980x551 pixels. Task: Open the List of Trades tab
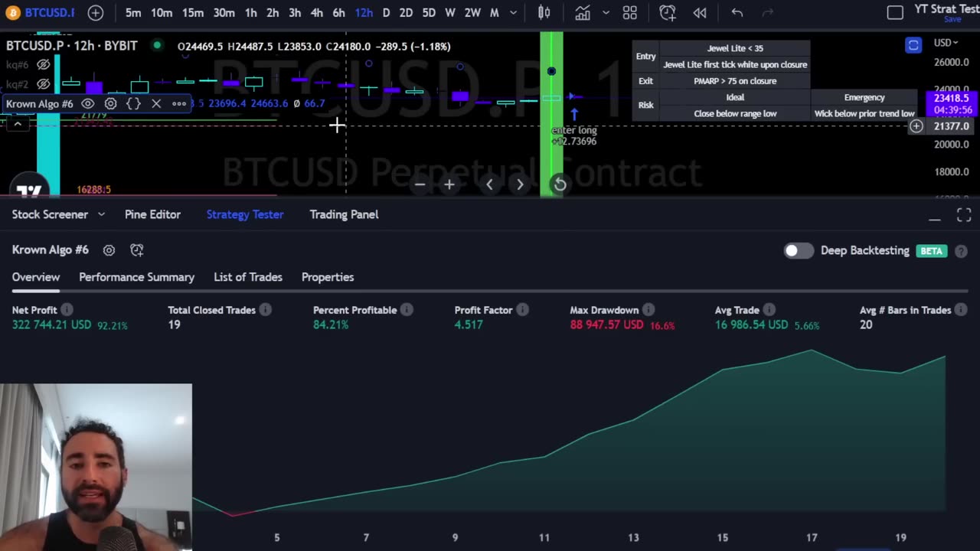pyautogui.click(x=248, y=277)
